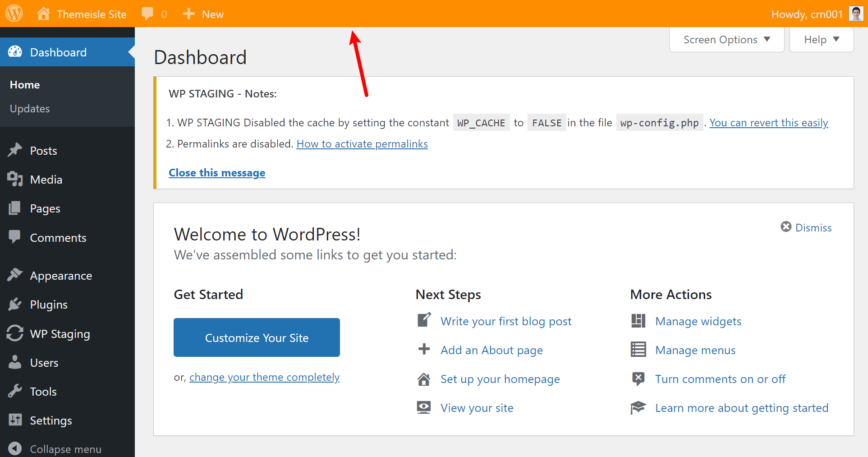This screenshot has width=868, height=457.
Task: Open the Updates menu item
Action: 29,108
